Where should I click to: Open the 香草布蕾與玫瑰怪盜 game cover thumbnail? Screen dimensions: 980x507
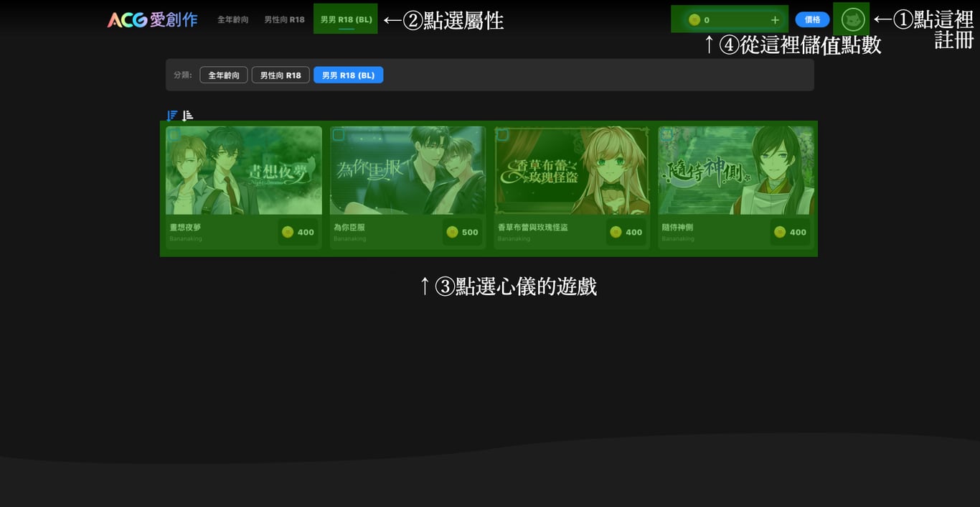coord(572,170)
